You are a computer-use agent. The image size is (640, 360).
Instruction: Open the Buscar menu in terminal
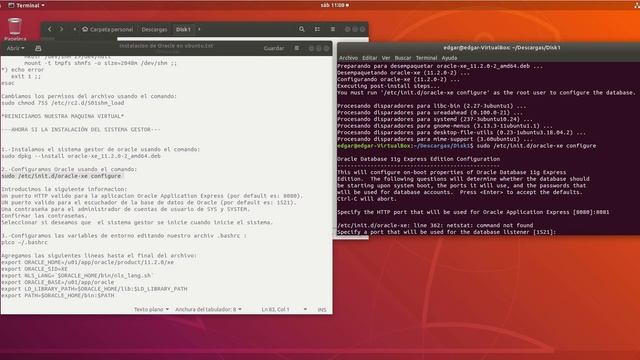pyautogui.click(x=403, y=58)
